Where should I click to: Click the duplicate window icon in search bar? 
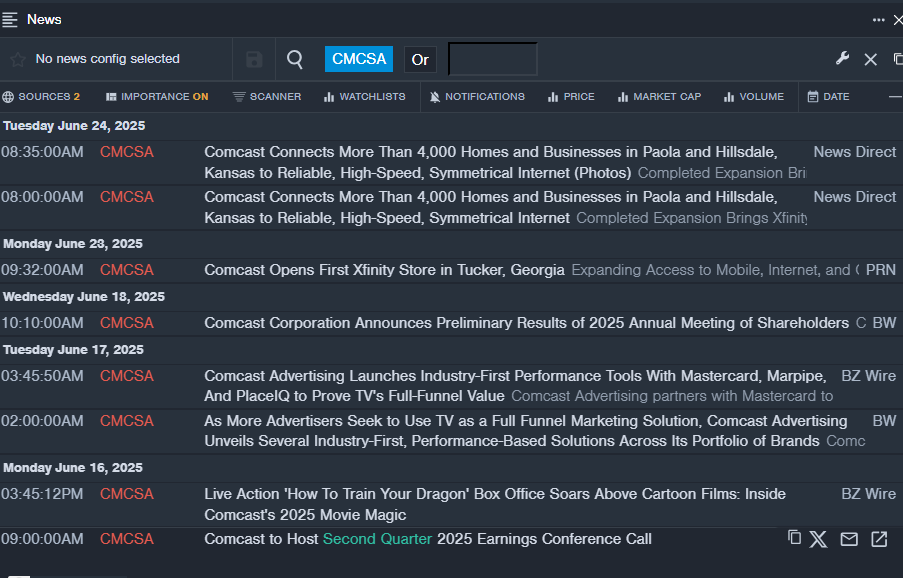click(x=898, y=59)
